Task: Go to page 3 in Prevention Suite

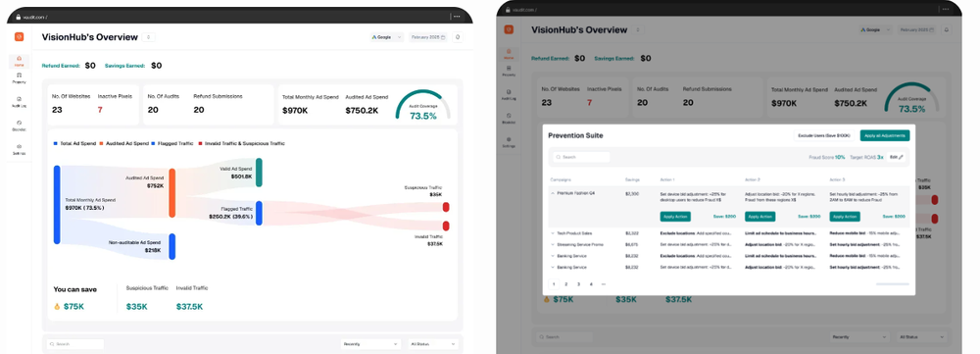Action: click(579, 284)
